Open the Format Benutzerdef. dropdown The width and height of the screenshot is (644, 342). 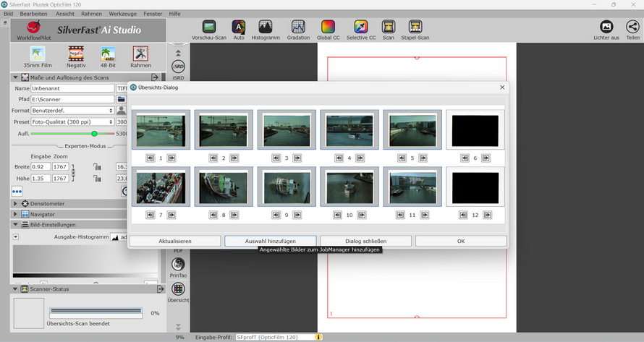(72, 111)
